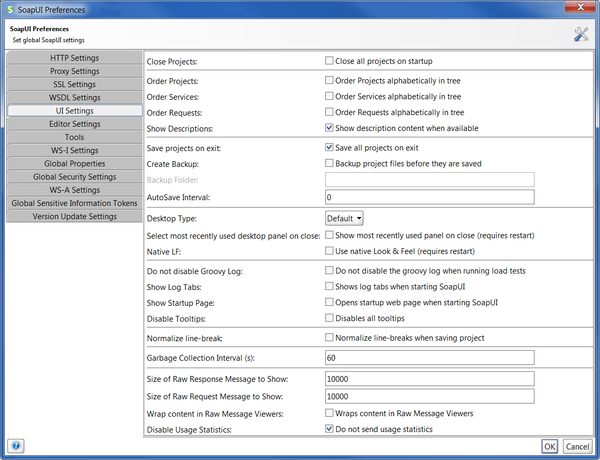Image resolution: width=600 pixels, height=460 pixels.
Task: Enable Disables all tooltips checkbox
Action: 330,319
